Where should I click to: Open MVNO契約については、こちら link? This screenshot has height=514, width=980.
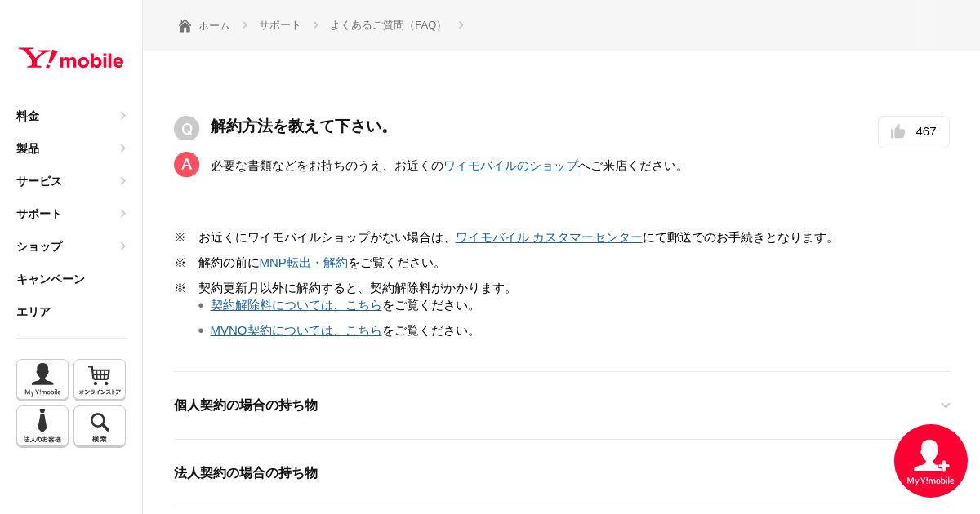296,330
